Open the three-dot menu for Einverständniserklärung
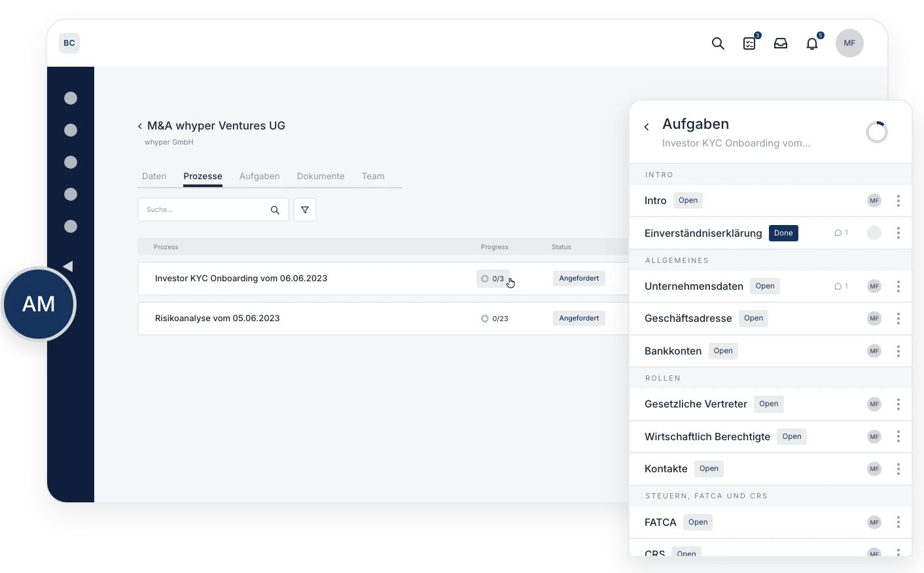Viewport: 924px width, 573px height. point(898,233)
